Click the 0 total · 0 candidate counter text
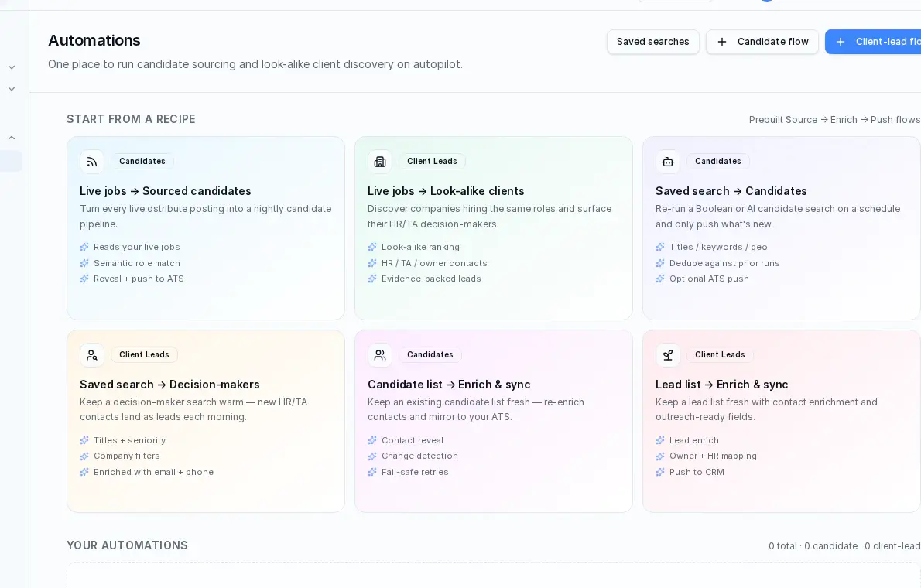This screenshot has height=588, width=921. (x=844, y=546)
